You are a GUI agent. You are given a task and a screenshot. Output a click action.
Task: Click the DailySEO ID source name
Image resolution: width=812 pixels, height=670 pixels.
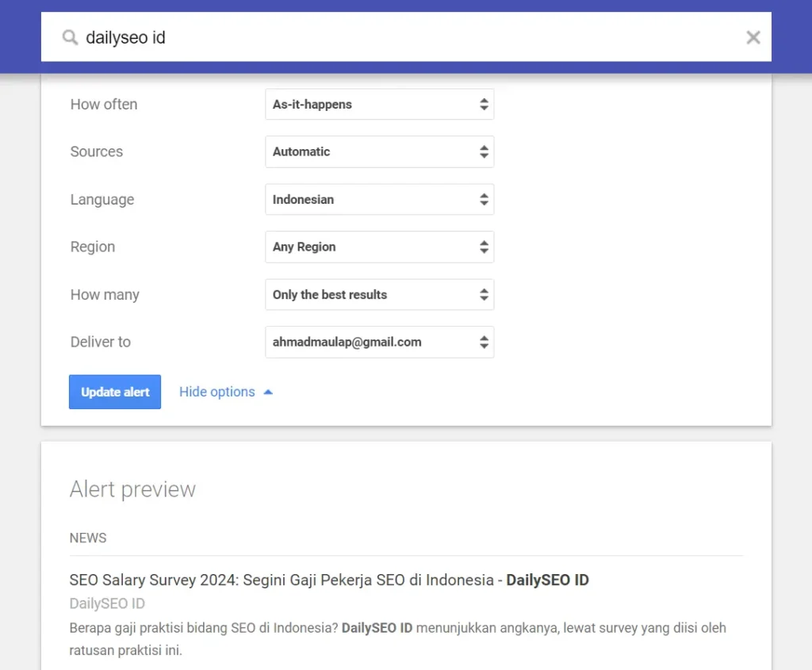point(107,603)
